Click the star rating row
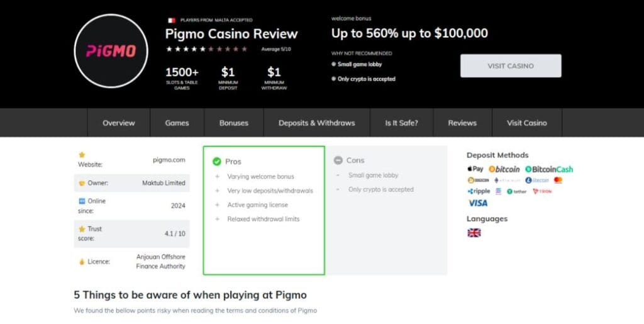This screenshot has height=324, width=644. (x=206, y=49)
